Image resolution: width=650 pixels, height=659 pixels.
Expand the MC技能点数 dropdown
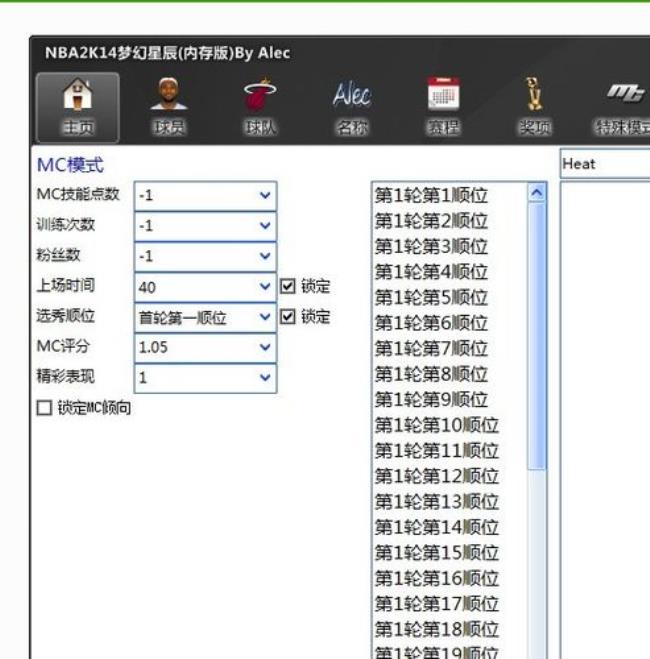(x=265, y=195)
